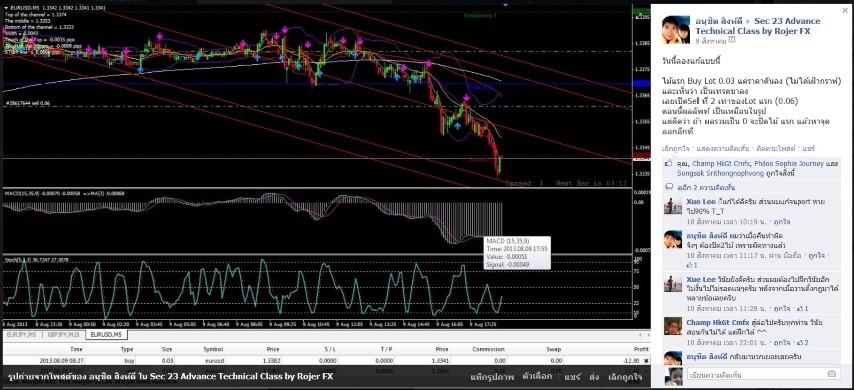Click the speech bubble icon to view 2 more comments

[669, 187]
